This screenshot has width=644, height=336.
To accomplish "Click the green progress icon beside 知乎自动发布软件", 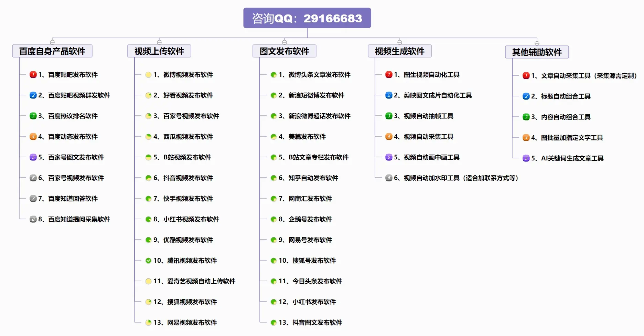I will (x=273, y=178).
